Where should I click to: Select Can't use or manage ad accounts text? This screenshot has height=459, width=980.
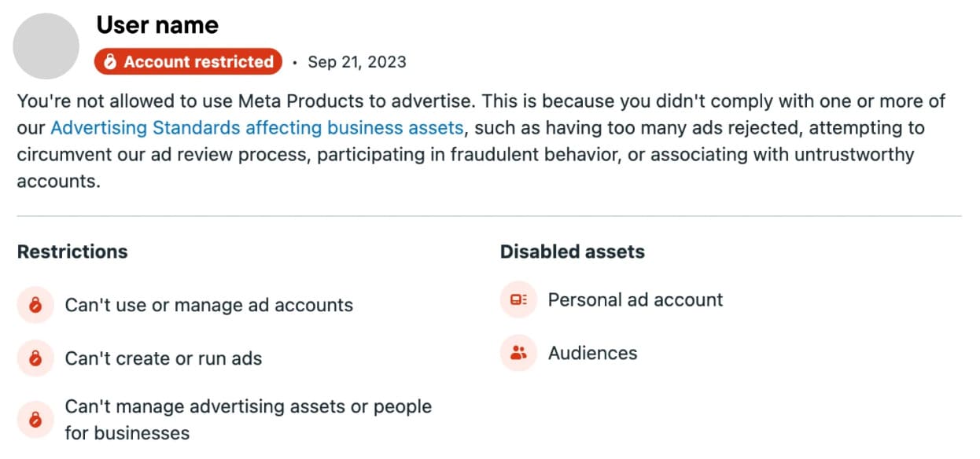208,306
